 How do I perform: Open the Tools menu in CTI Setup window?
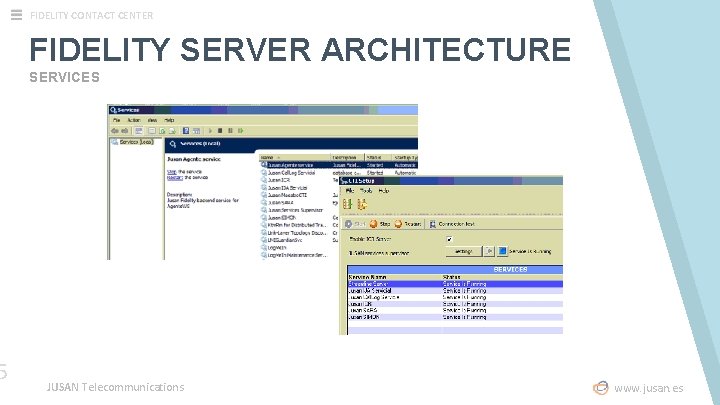[366, 191]
